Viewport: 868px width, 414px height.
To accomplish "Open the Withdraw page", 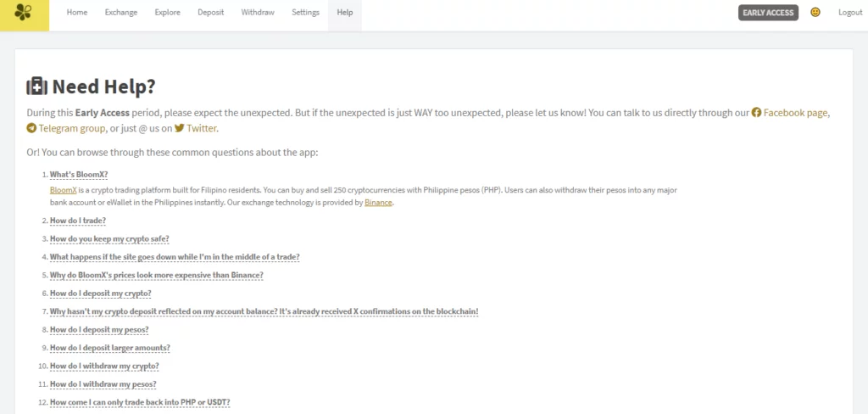I will (x=258, y=12).
